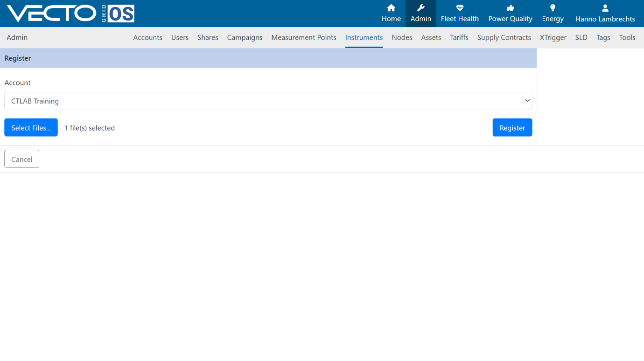Click the '1 file(s) selected' text
Screen dimensions: 644x361
[90, 128]
